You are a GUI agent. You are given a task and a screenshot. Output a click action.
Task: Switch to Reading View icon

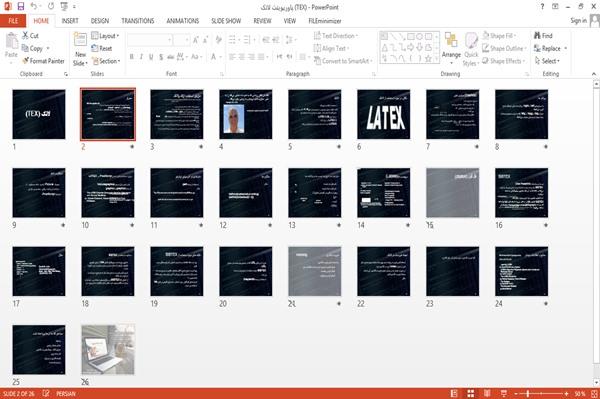487,393
